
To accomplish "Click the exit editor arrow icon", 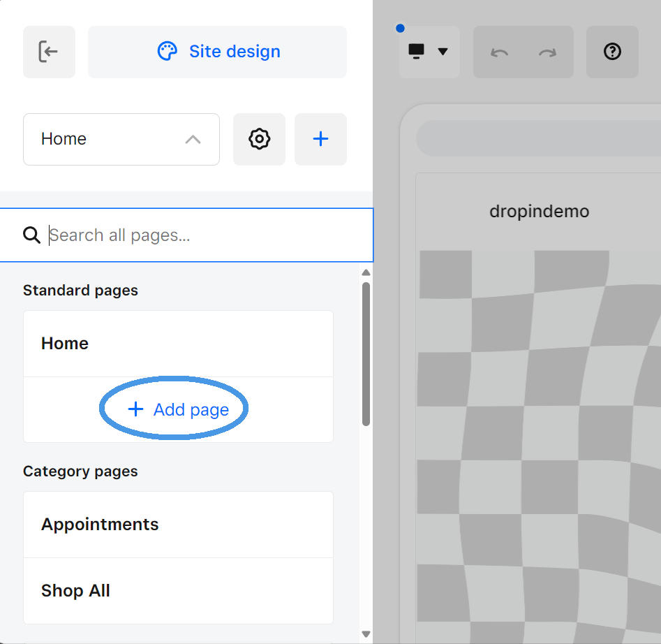I will [x=49, y=52].
